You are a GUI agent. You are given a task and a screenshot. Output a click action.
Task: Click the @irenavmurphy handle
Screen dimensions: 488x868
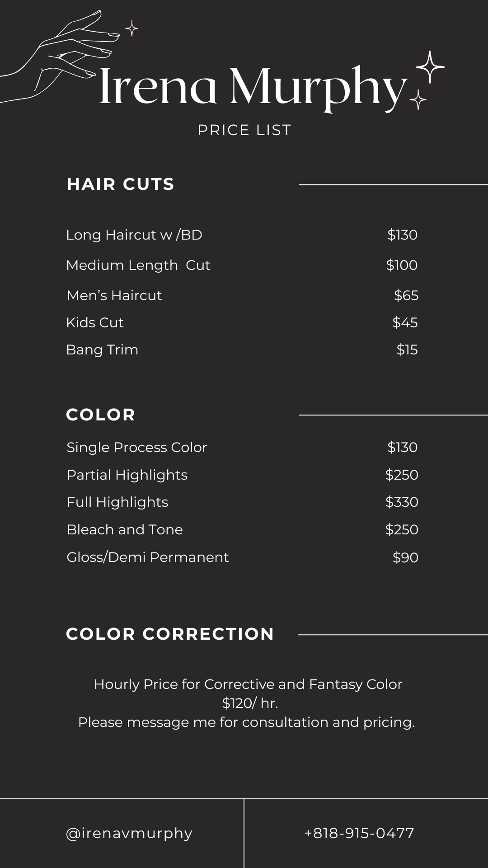[129, 833]
